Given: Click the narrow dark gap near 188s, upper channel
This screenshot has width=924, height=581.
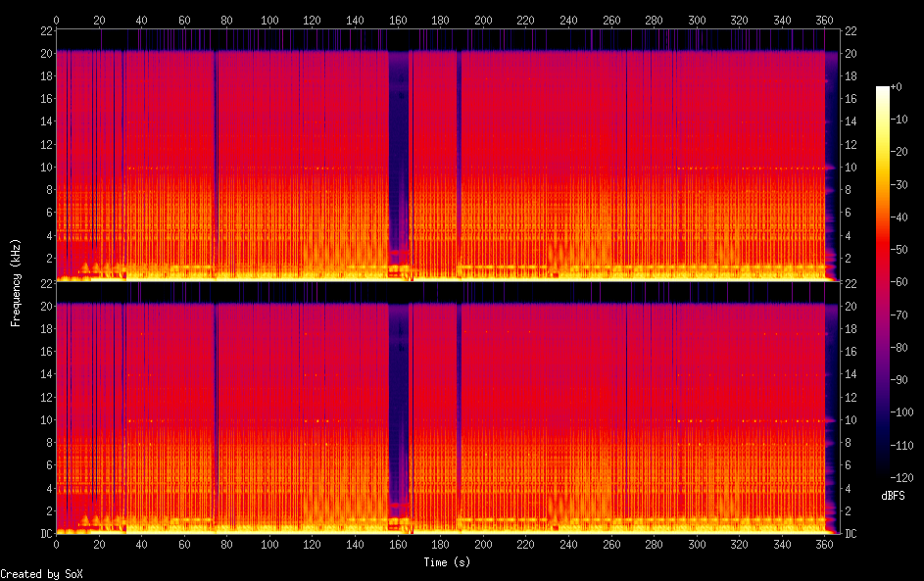Looking at the screenshot, I should [x=458, y=147].
